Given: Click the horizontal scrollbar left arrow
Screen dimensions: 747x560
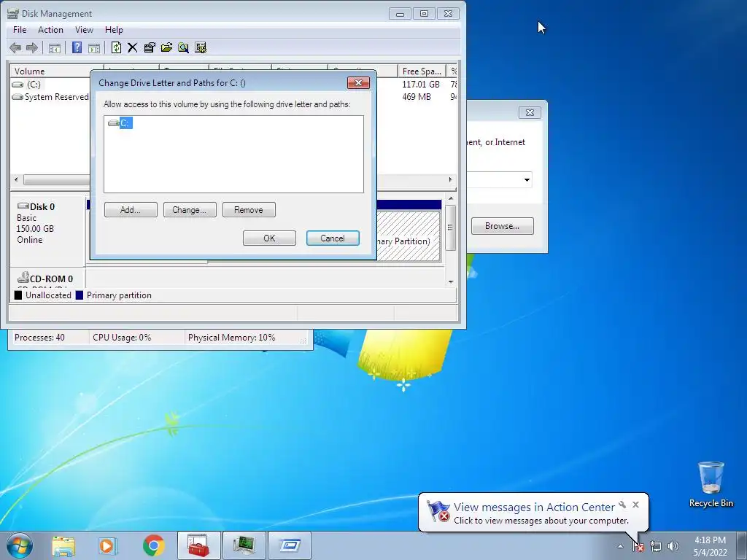Looking at the screenshot, I should click(x=16, y=179).
